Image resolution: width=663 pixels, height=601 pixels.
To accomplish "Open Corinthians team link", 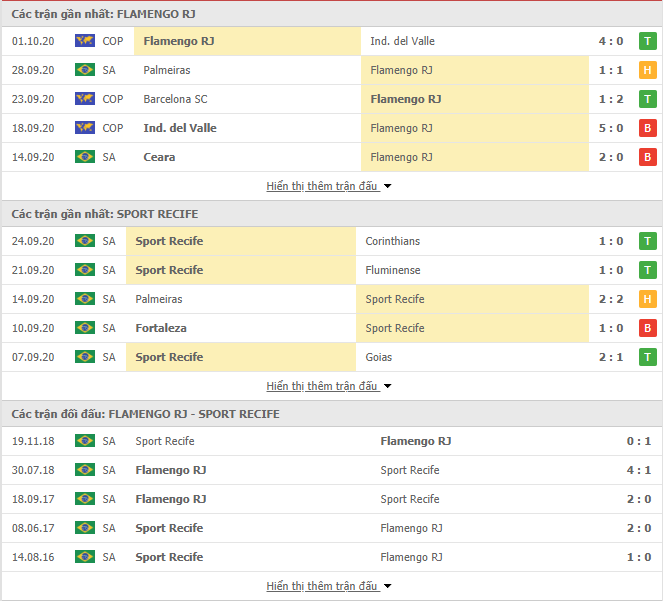I will point(393,241).
